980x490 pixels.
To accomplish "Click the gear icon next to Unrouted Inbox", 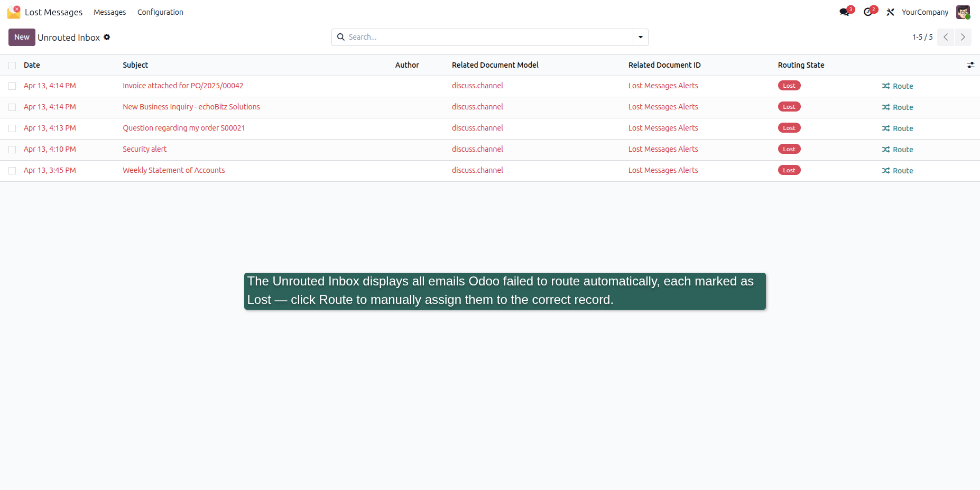I will 107,37.
